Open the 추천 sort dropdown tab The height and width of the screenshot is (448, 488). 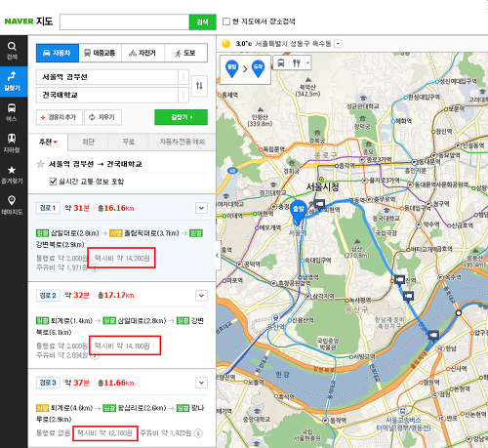coord(48,142)
